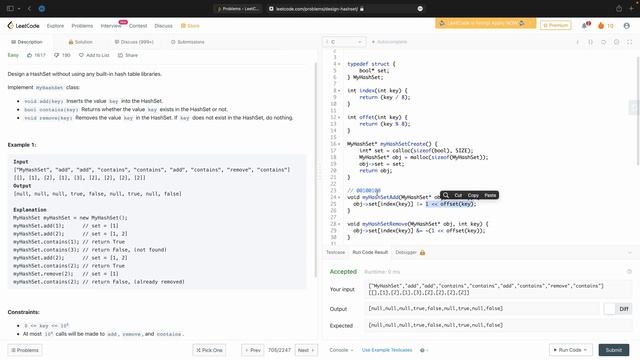The image size is (640, 360).
Task: Toggle Autocomplete option
Action: point(389,42)
